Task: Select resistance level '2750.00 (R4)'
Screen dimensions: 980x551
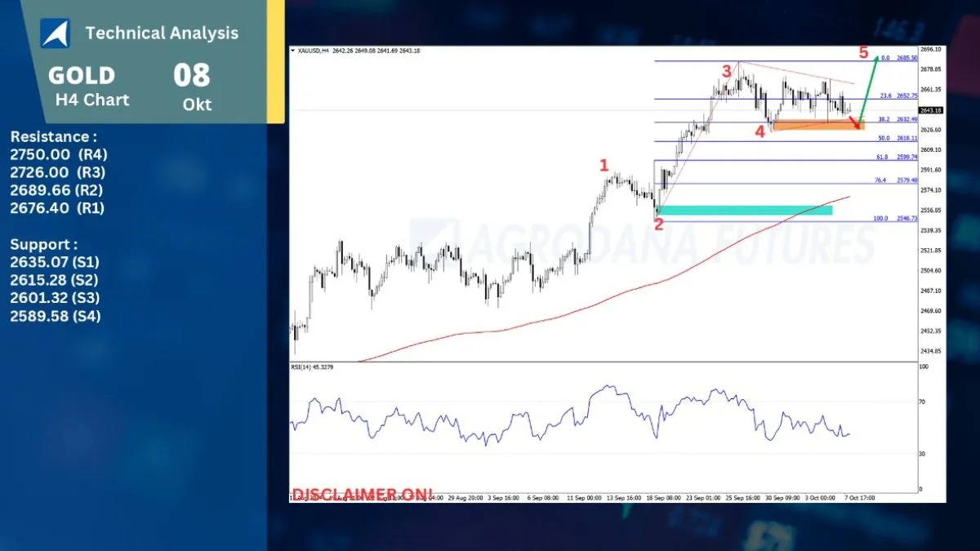Action: (x=59, y=154)
